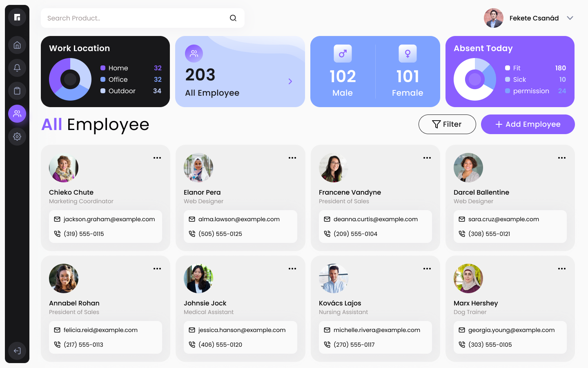
Task: Open the Filter menu
Action: click(x=447, y=124)
